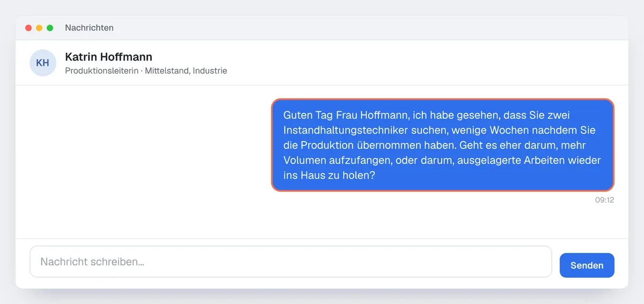Click the Nachrichten window title
Viewport: 644px width, 304px height.
click(x=89, y=27)
